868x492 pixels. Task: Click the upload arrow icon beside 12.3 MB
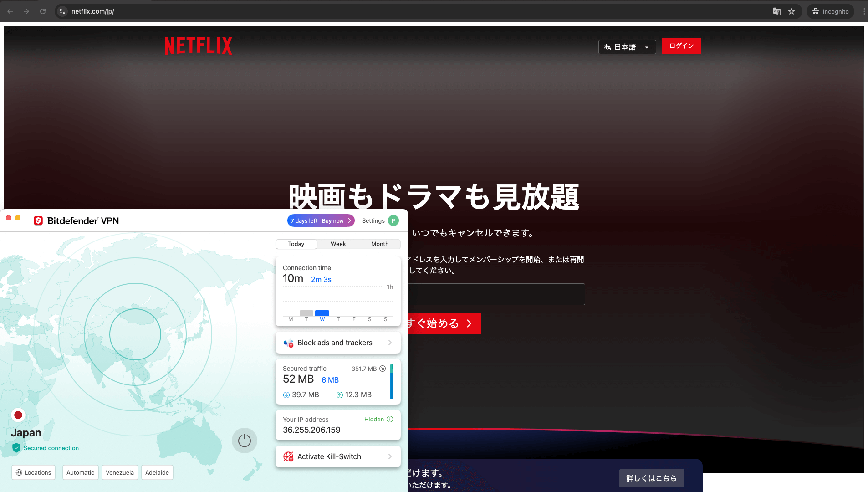[340, 395]
